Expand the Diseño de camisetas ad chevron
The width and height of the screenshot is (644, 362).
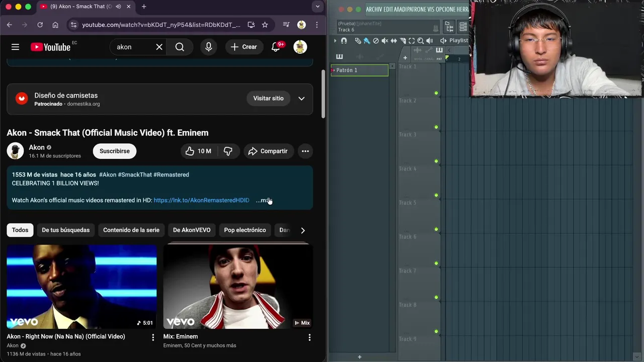point(301,99)
